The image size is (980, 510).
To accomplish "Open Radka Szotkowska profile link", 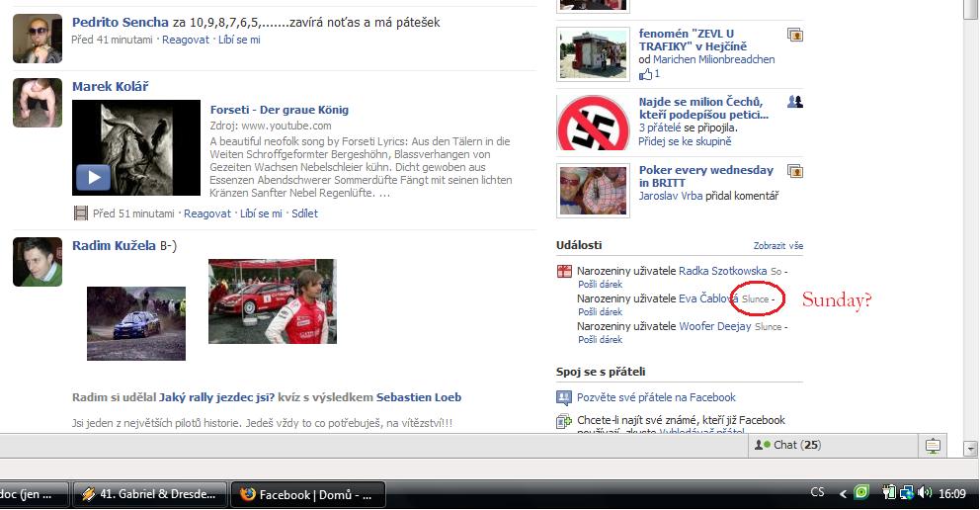I will point(722,271).
